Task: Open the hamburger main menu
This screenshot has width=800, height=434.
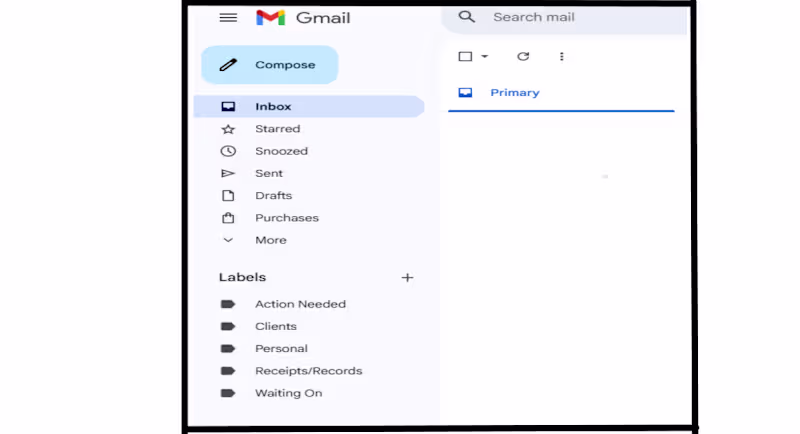Action: click(x=228, y=18)
